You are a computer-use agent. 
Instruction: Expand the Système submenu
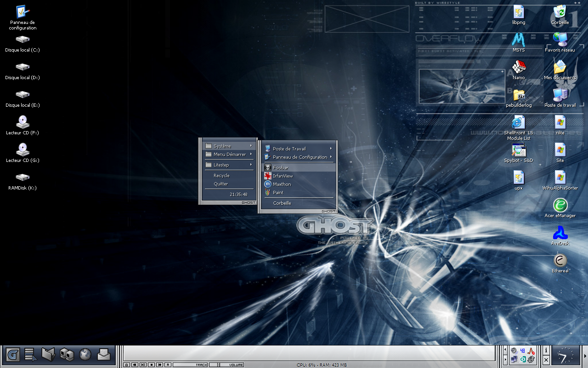[x=229, y=146]
